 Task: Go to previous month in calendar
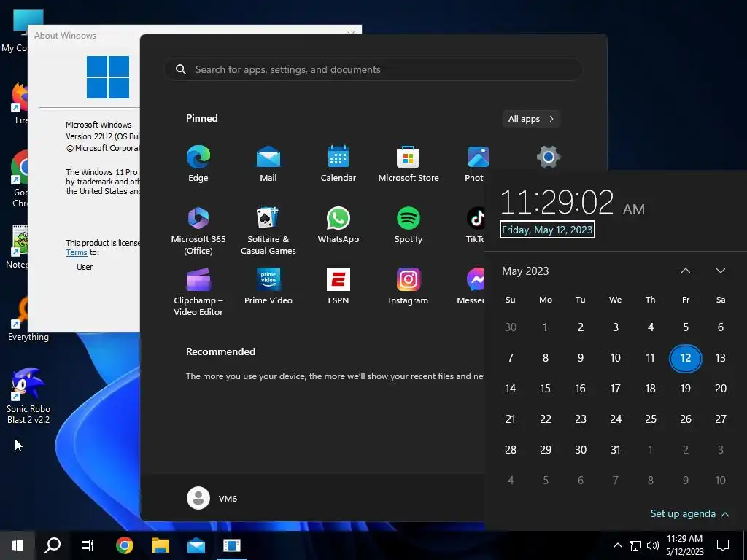pos(686,271)
